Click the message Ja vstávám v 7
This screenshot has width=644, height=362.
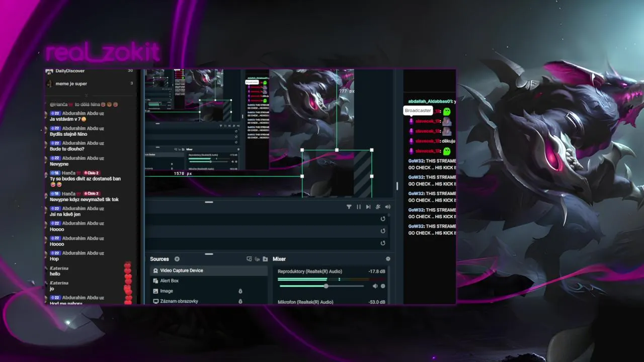[68, 119]
